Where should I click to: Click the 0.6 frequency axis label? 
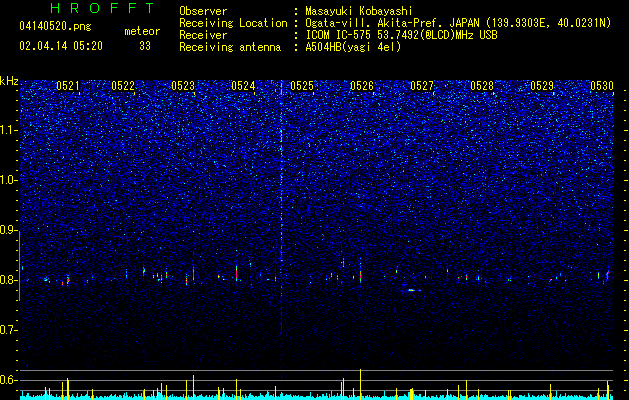[8, 380]
